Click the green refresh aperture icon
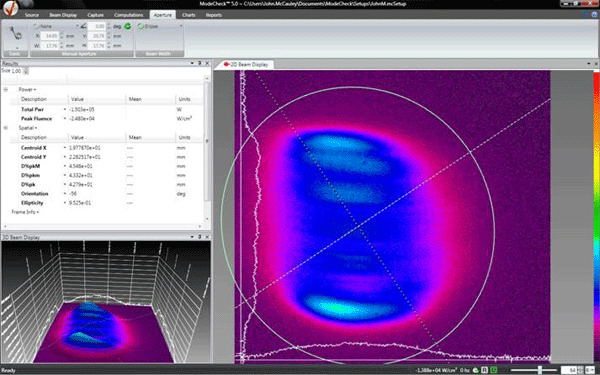The width and height of the screenshot is (600, 375). click(x=127, y=26)
